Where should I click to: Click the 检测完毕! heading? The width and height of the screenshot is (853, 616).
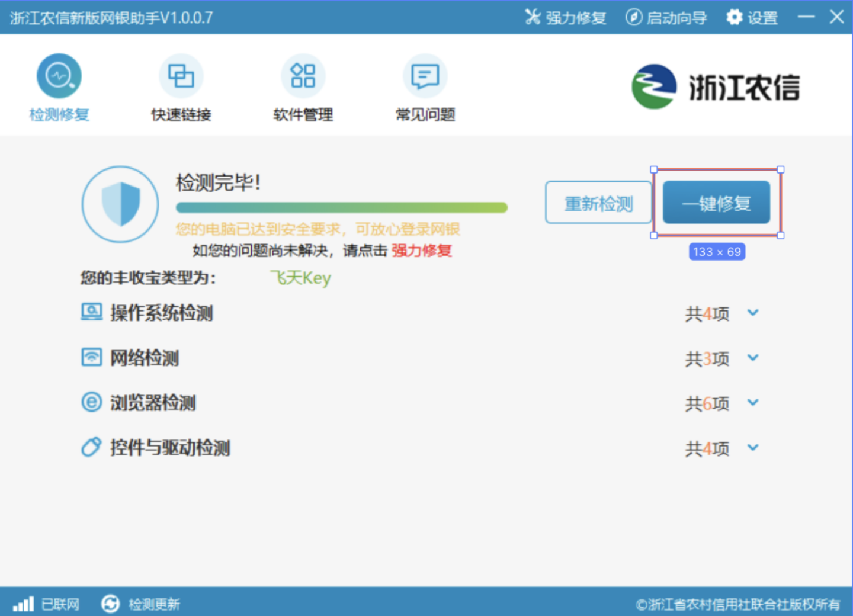point(218,182)
